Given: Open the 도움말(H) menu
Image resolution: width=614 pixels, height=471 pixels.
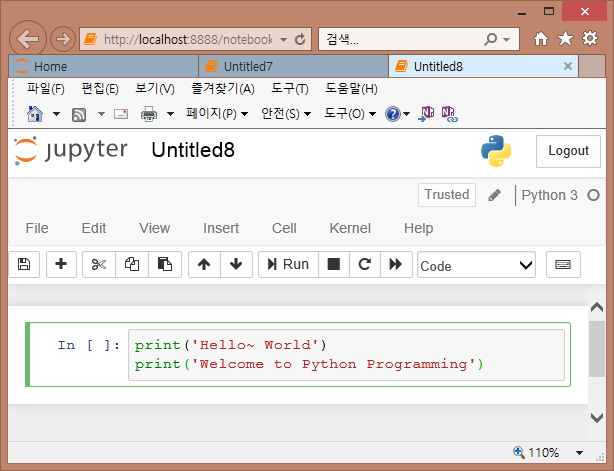Looking at the screenshot, I should pos(351,89).
